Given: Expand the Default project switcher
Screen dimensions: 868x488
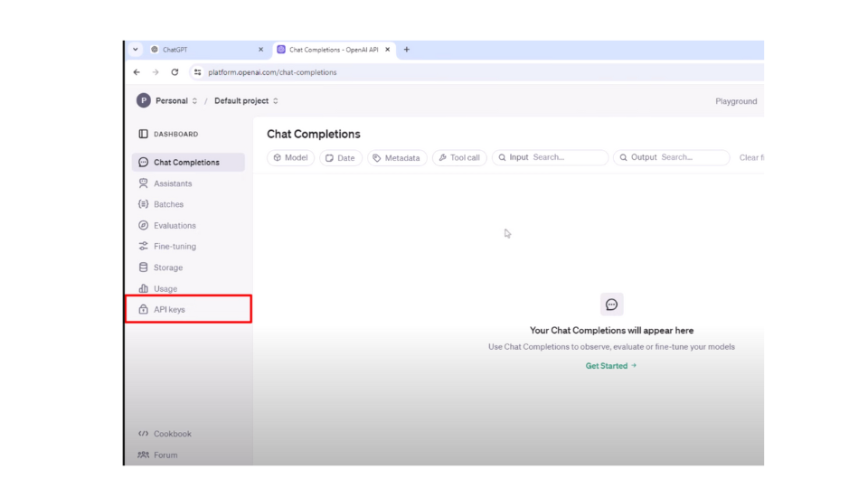Looking at the screenshot, I should (246, 100).
